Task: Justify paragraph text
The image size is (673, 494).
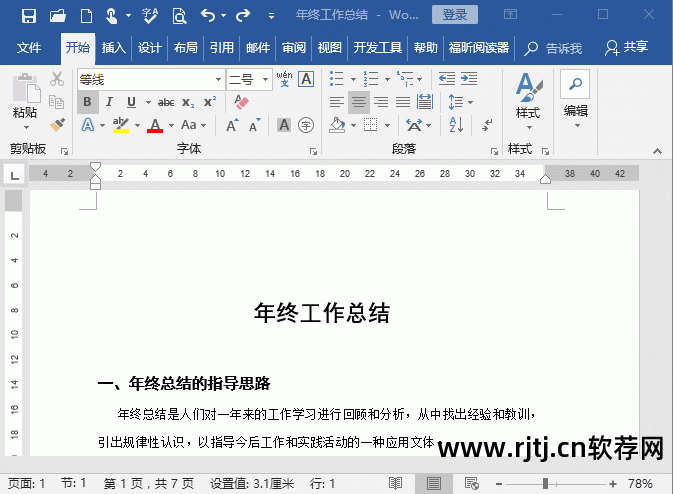Action: [403, 102]
